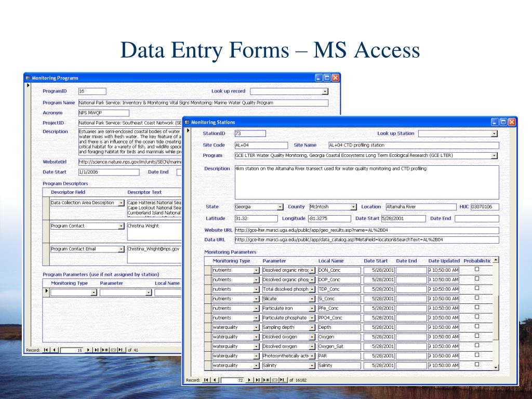The width and height of the screenshot is (532, 399).
Task: Jump to last record in Monitoring Programs
Action: click(96, 350)
